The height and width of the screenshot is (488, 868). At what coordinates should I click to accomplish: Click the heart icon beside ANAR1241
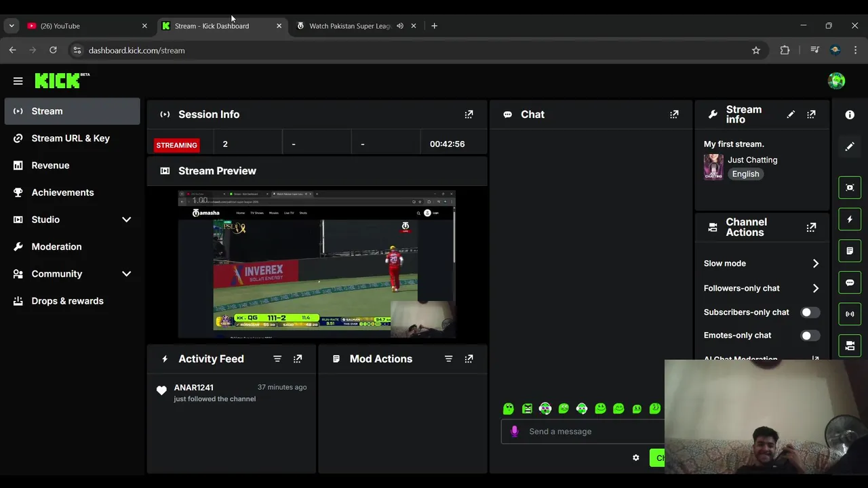click(x=161, y=390)
